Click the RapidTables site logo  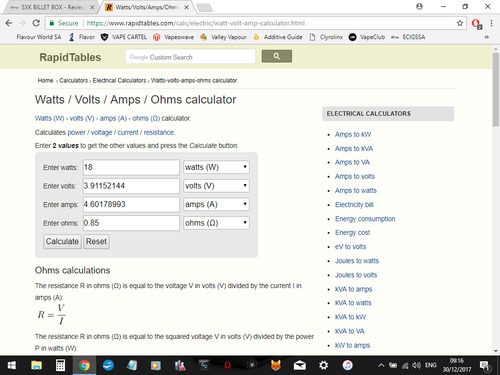point(70,57)
